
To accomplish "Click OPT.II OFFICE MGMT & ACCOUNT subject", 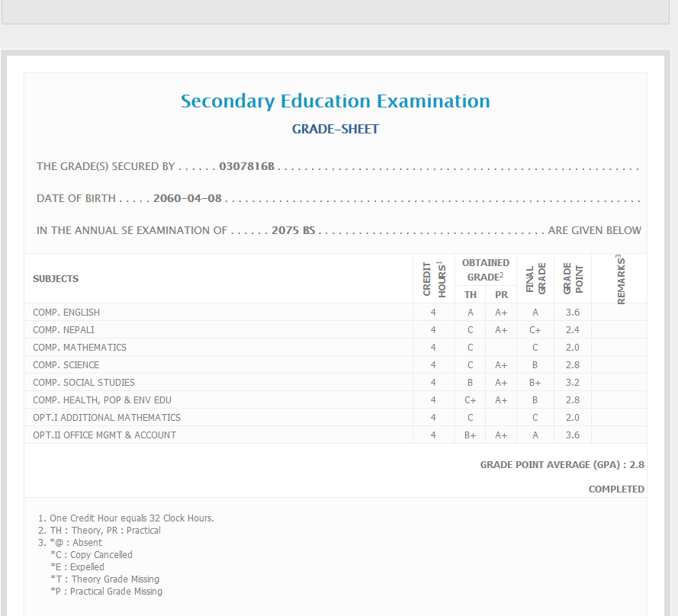I will click(x=104, y=435).
